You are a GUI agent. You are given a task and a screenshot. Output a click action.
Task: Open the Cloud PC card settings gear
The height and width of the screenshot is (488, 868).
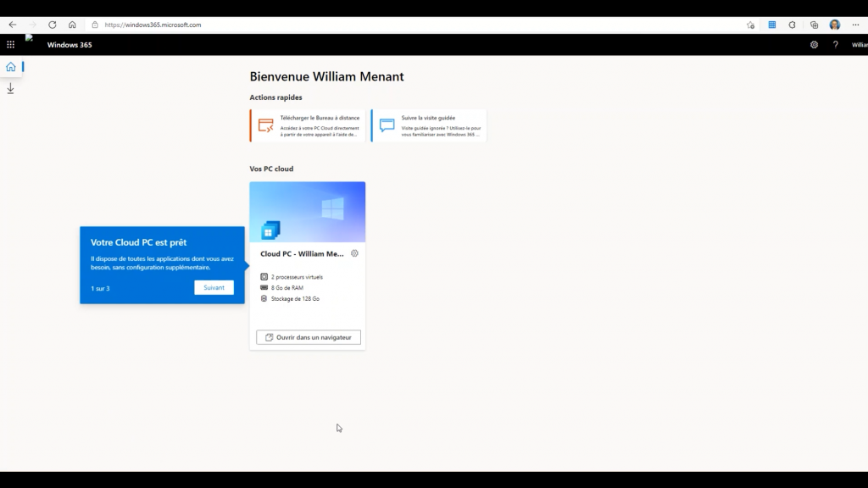[x=354, y=253]
